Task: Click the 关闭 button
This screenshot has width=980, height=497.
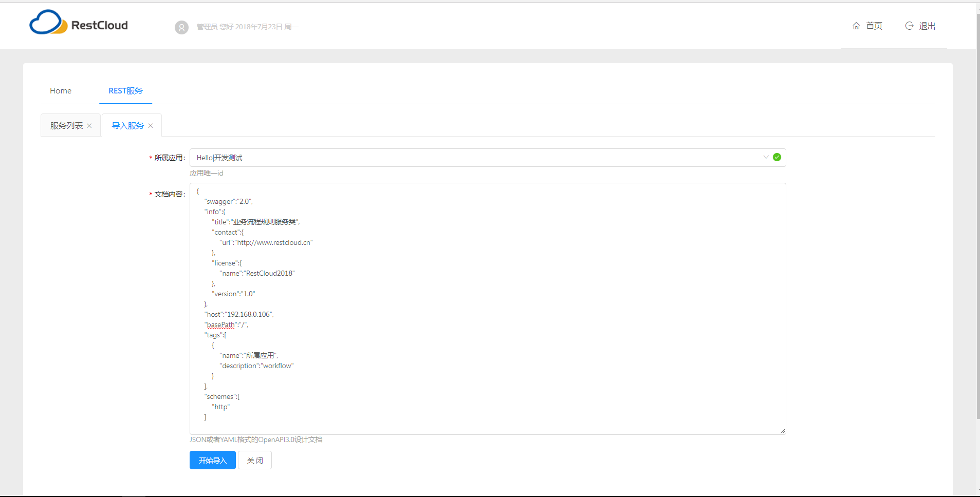Action: point(255,461)
